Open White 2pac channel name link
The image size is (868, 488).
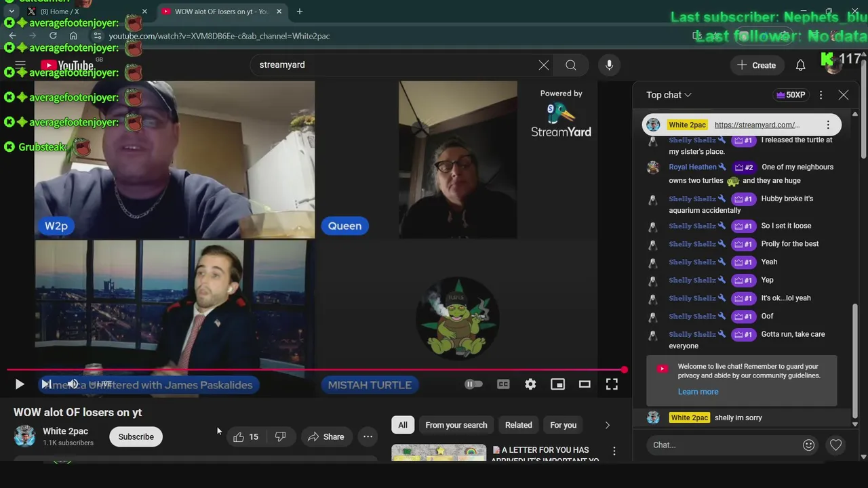coord(65,431)
